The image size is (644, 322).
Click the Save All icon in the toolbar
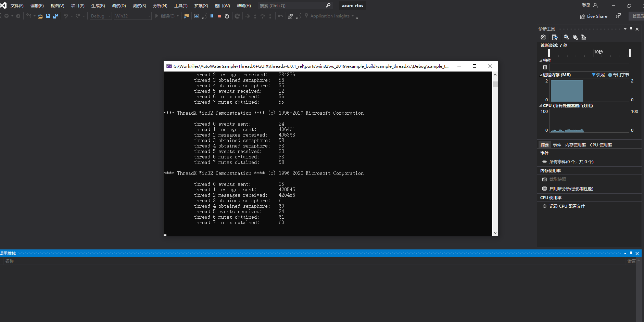[x=55, y=16]
